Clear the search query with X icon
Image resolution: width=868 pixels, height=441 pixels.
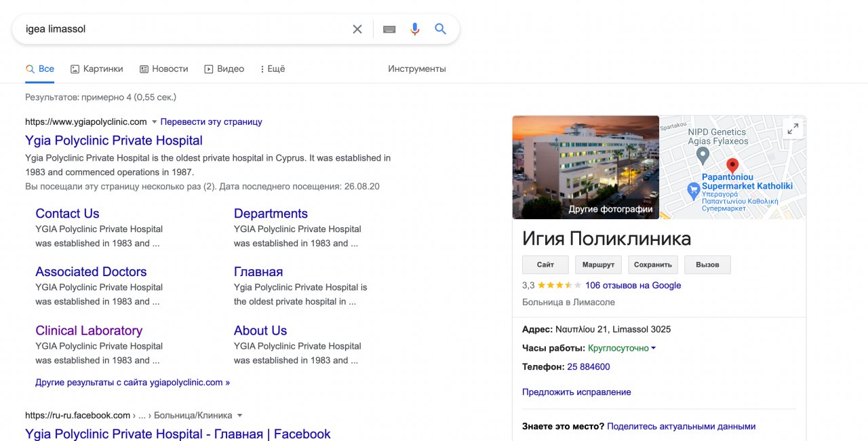pos(357,29)
